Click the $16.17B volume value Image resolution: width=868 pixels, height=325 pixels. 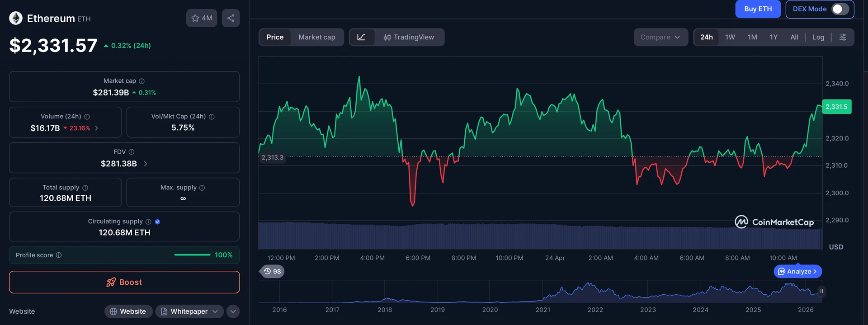pyautogui.click(x=45, y=128)
